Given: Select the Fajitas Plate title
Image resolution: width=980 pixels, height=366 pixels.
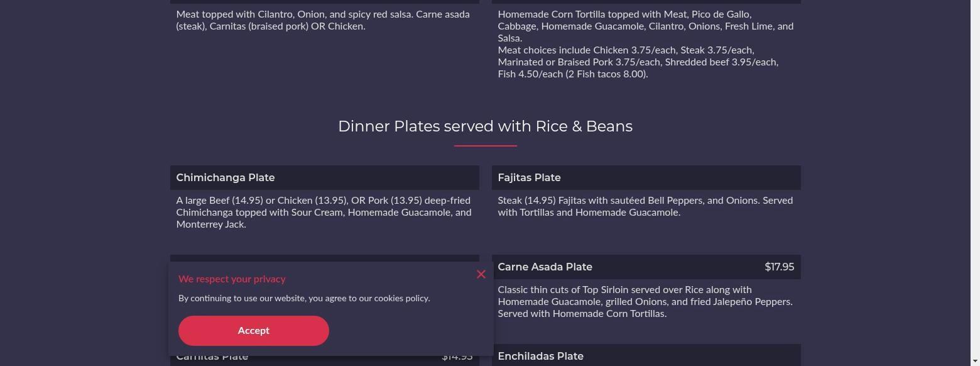Looking at the screenshot, I should pyautogui.click(x=529, y=178).
